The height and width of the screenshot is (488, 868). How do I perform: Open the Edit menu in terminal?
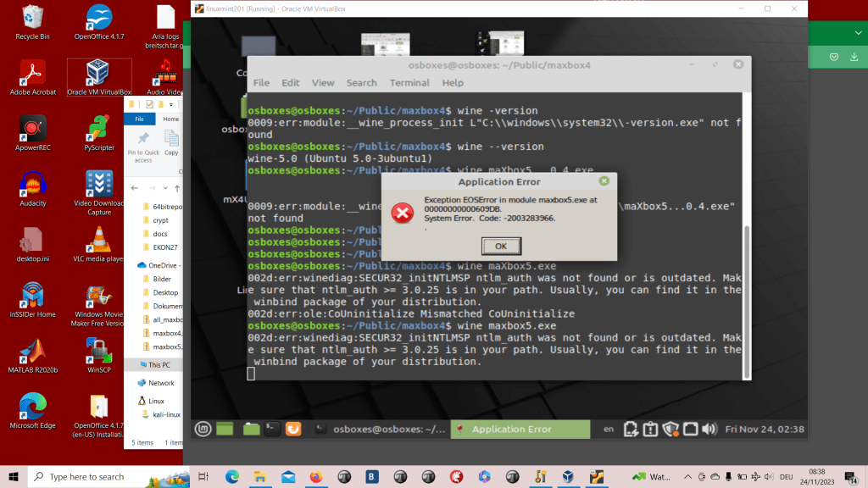coord(291,83)
